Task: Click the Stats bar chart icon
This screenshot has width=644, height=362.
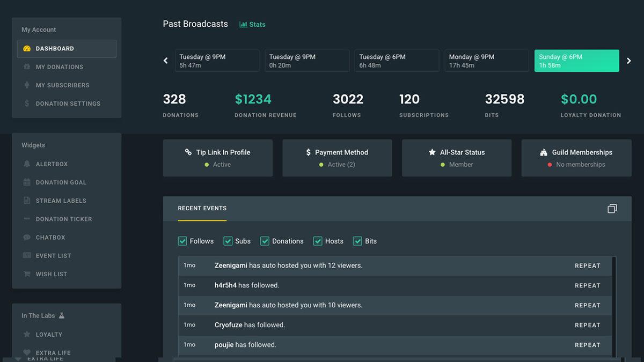Action: [x=243, y=24]
